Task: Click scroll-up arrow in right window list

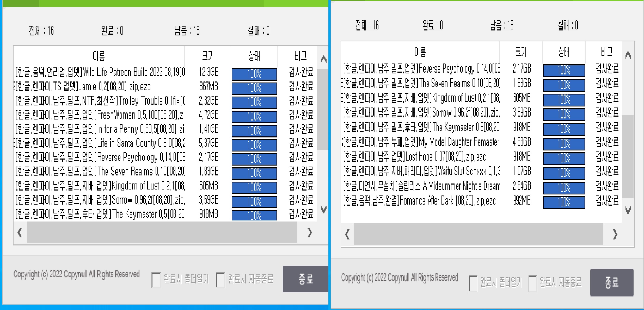Action: (x=628, y=55)
